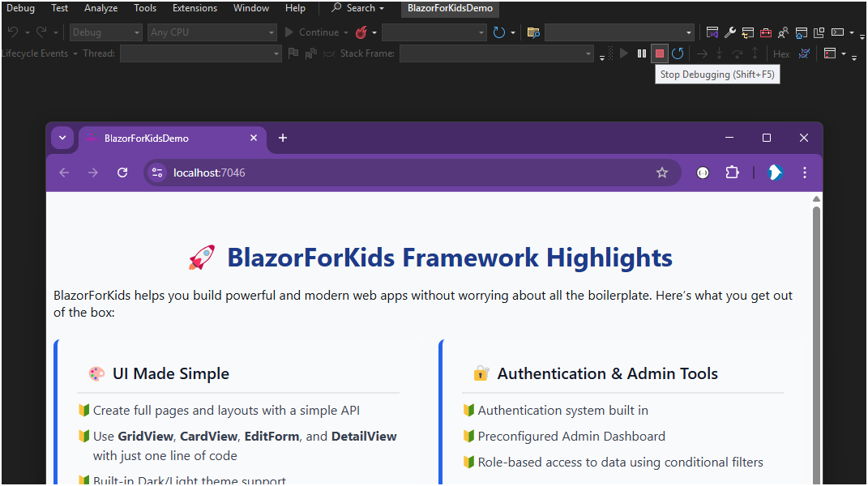The height and width of the screenshot is (486, 868).
Task: Click the people/Live Share icon
Action: (x=783, y=32)
